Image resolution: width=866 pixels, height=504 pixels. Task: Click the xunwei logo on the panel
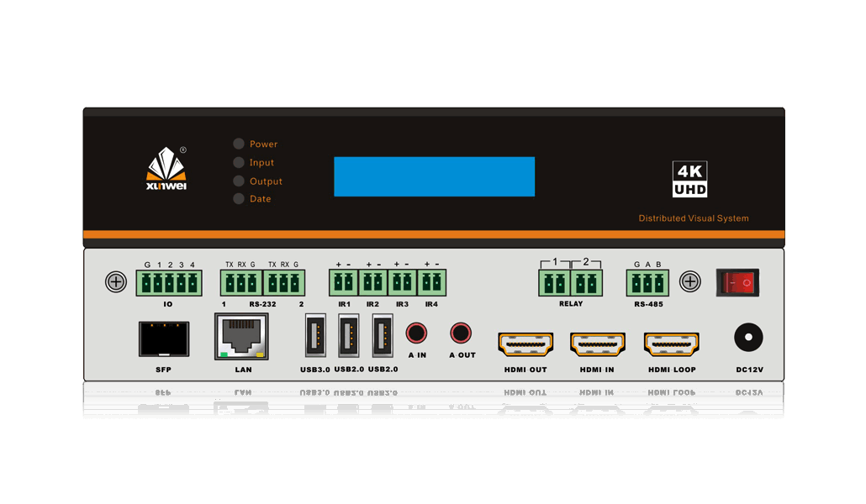click(166, 170)
